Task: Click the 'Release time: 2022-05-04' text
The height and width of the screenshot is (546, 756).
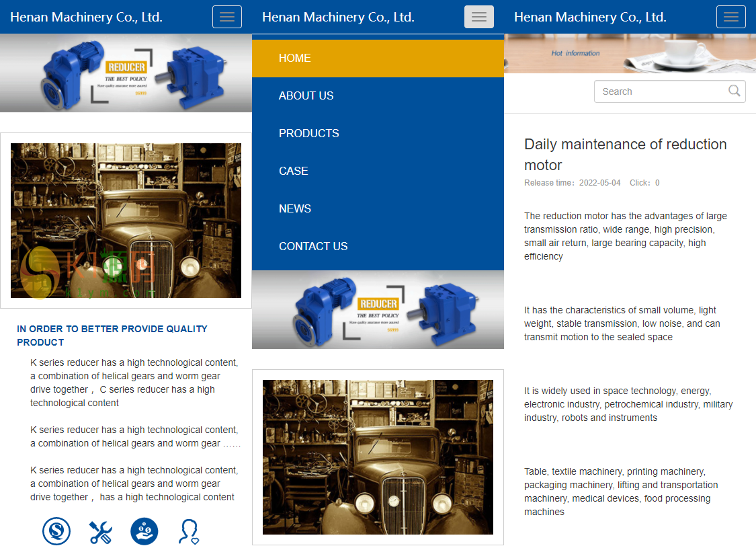Action: coord(573,183)
